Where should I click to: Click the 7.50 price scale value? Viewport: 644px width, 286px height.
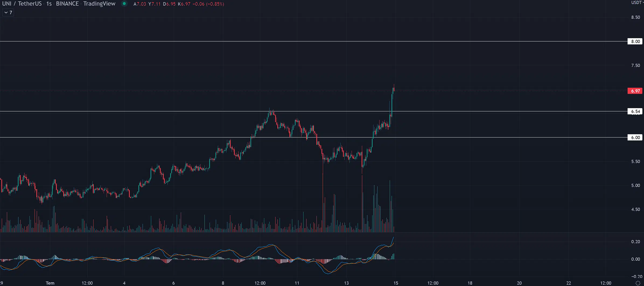pos(635,65)
